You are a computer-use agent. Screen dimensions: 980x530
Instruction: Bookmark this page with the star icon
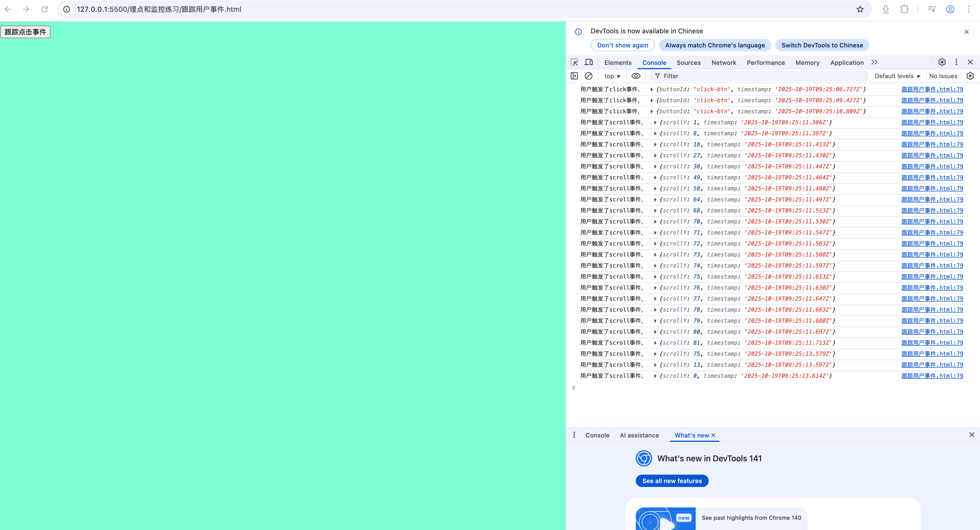coord(860,9)
